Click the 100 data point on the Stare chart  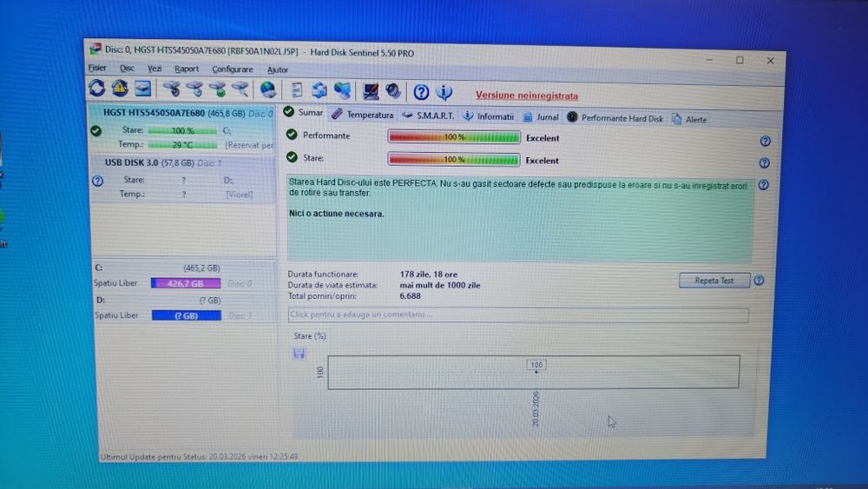pyautogui.click(x=536, y=372)
